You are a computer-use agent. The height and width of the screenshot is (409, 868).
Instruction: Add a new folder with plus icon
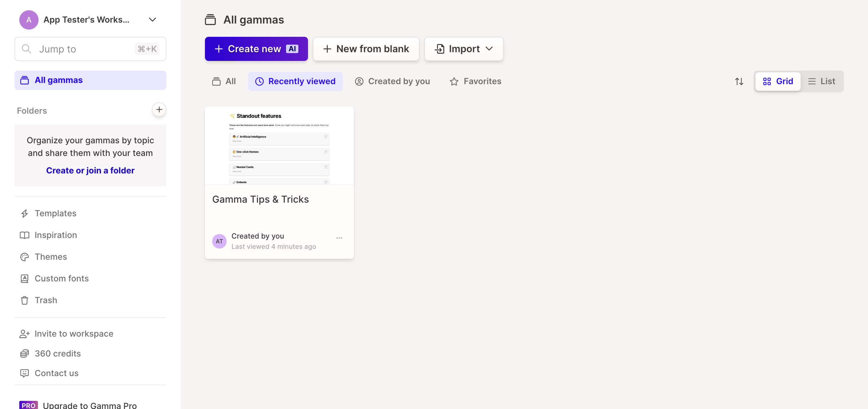click(159, 109)
